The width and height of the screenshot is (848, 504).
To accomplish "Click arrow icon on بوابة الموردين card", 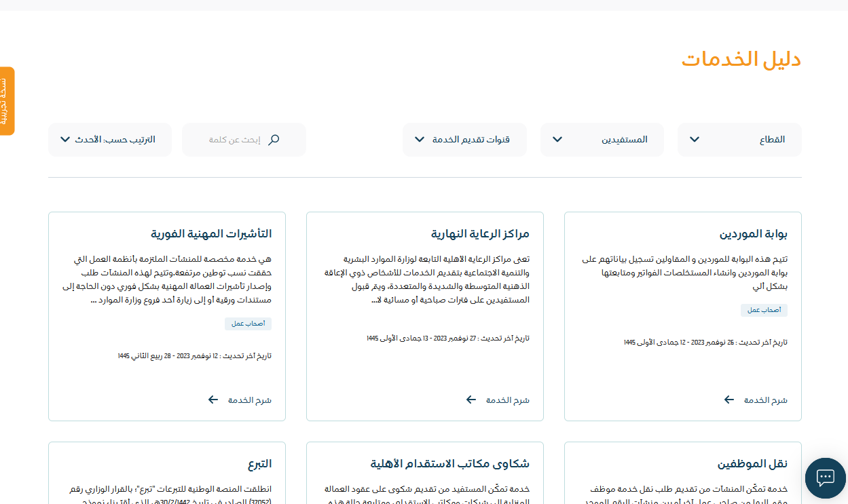I will tap(729, 400).
